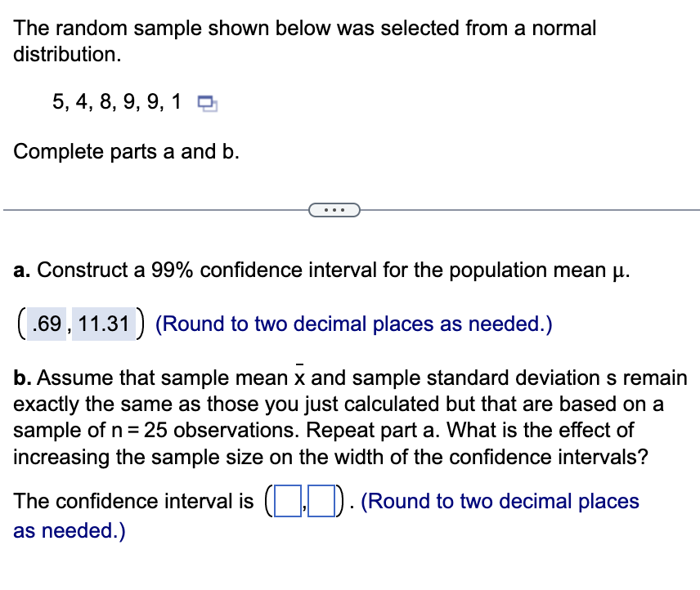Open the sample data pop-out icon
Screen dimensions: 700x590
pyautogui.click(x=208, y=104)
